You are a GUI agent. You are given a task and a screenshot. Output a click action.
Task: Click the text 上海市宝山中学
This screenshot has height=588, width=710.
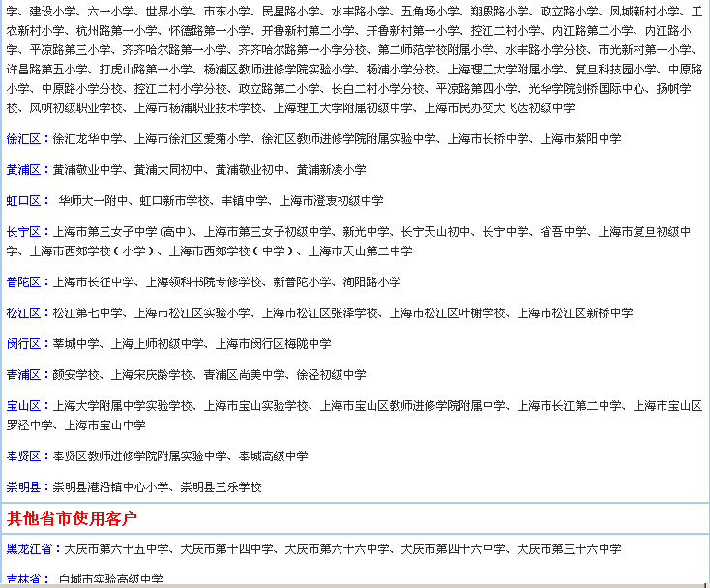click(105, 426)
